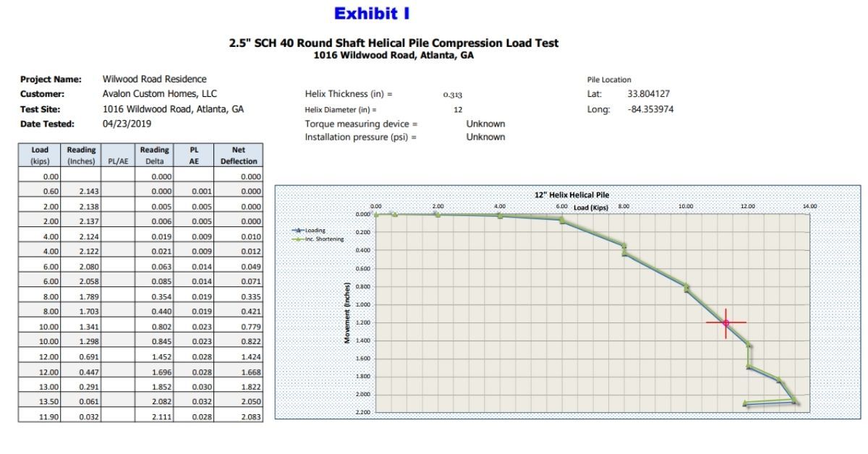Click the Unknown value beside Installation pressure
This screenshot has width=868, height=454.
point(485,137)
